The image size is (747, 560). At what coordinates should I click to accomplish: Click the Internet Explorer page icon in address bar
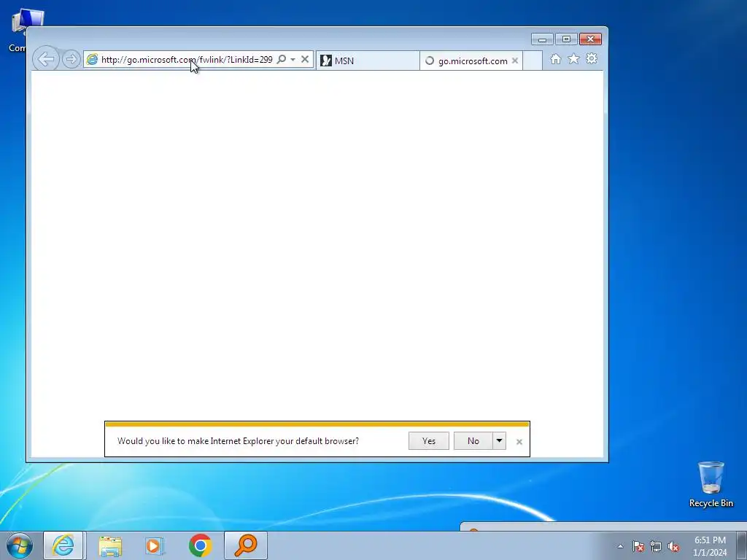pos(92,60)
